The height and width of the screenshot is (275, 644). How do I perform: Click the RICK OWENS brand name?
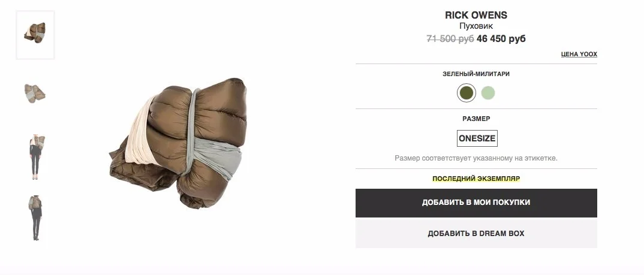click(x=476, y=15)
